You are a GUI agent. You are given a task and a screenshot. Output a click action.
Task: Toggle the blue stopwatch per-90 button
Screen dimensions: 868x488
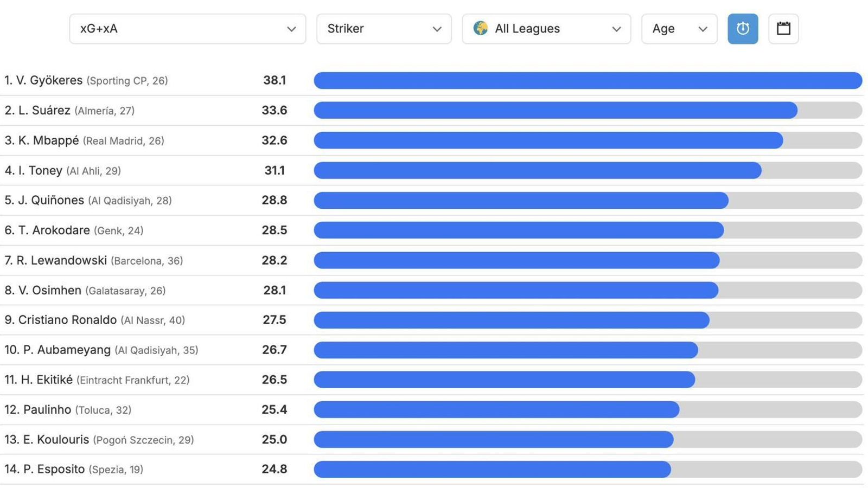coord(742,29)
